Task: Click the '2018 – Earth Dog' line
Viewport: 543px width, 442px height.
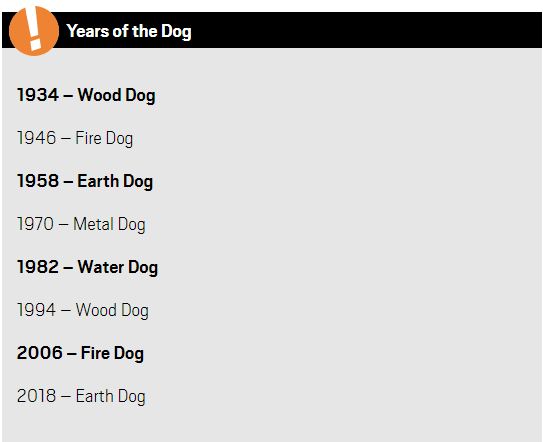Action: [x=81, y=396]
